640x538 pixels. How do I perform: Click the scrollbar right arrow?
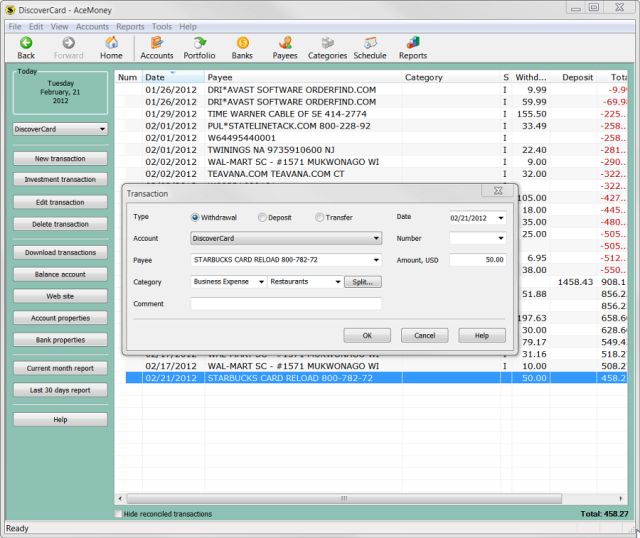(621, 498)
